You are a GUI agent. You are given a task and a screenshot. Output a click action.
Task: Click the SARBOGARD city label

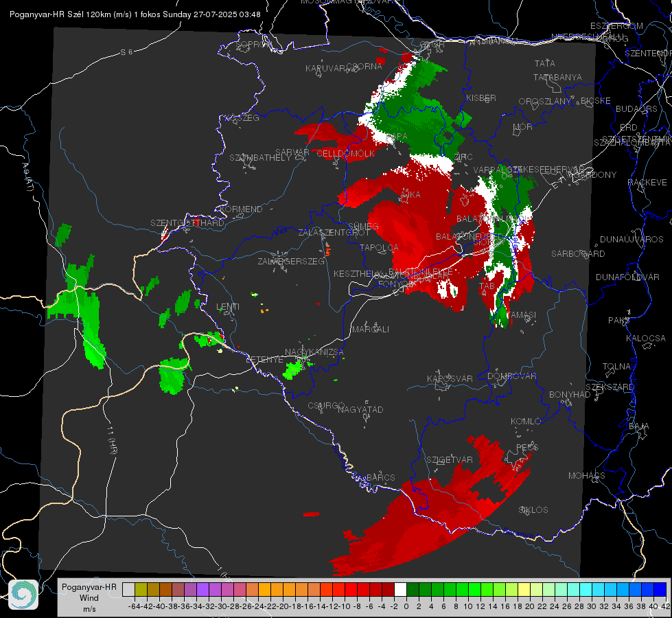point(578,254)
